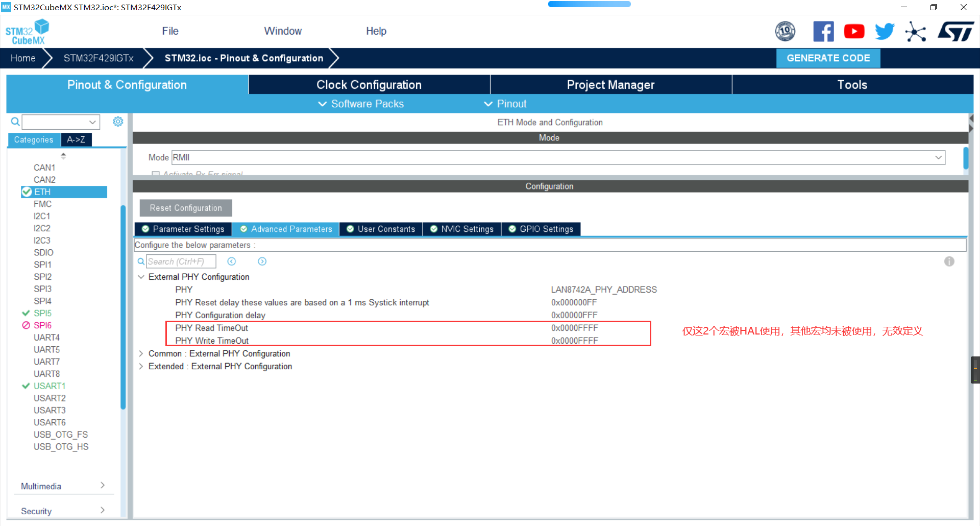Click the category list sort arrows
The height and width of the screenshot is (526, 980).
point(63,156)
